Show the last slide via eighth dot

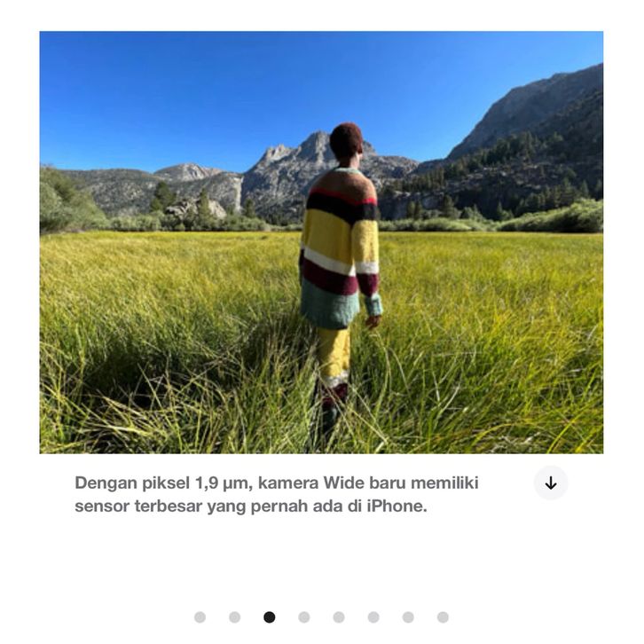[x=443, y=617]
